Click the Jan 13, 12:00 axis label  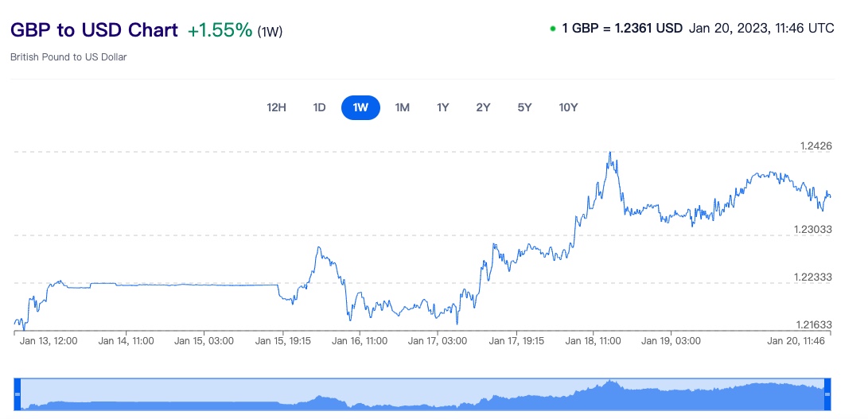coord(49,341)
